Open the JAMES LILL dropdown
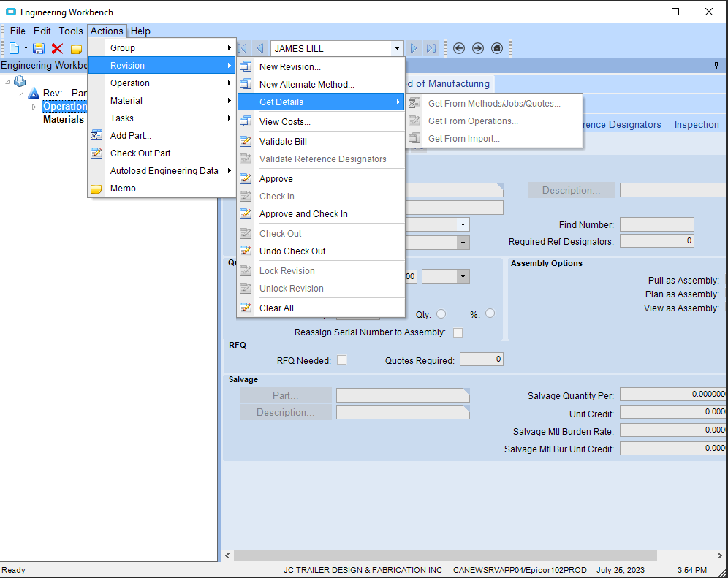Screen dimensions: 728x578 click(x=398, y=48)
